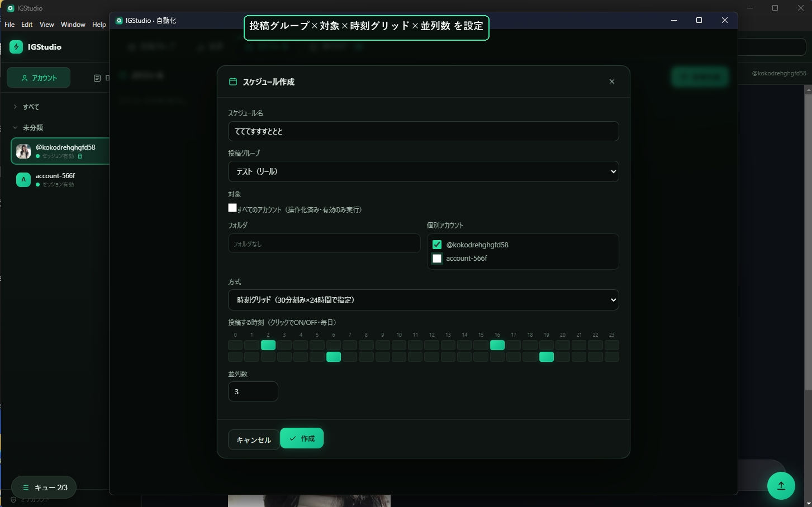This screenshot has width=812, height=507.
Task: Click the 並列数 number field
Action: pos(253,391)
